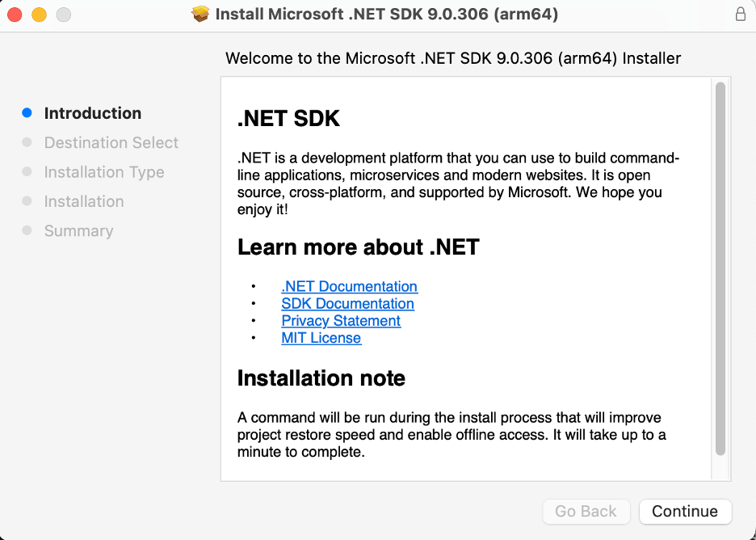Open the SDK Documentation link

(x=347, y=303)
